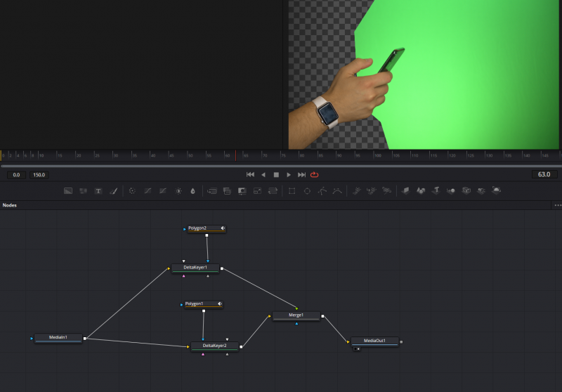Select the Merge1 node
Screen dimensions: 562x392
point(296,315)
